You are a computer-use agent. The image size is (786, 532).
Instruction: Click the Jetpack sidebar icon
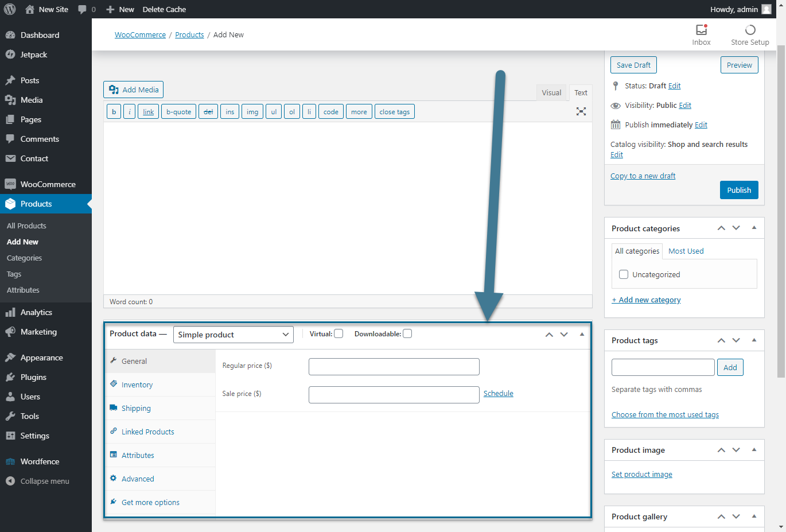click(10, 55)
